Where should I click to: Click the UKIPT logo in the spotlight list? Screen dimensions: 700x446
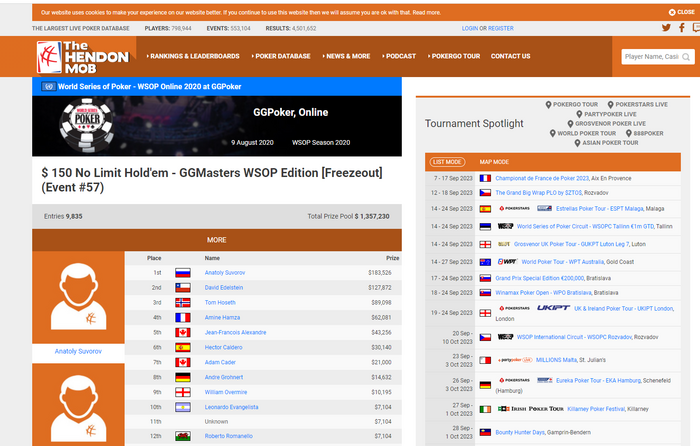tap(553, 308)
